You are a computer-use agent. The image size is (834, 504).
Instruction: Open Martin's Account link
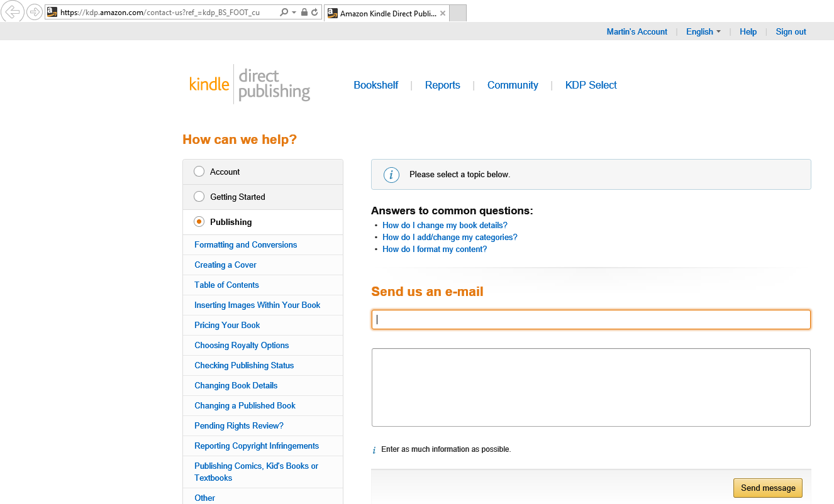pyautogui.click(x=637, y=31)
